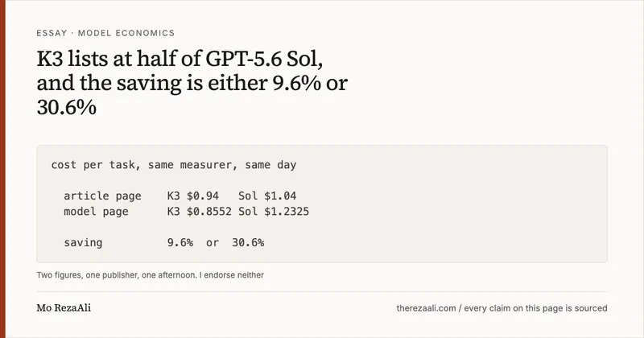Select the cost per task header line
644x338 pixels.
(x=174, y=165)
